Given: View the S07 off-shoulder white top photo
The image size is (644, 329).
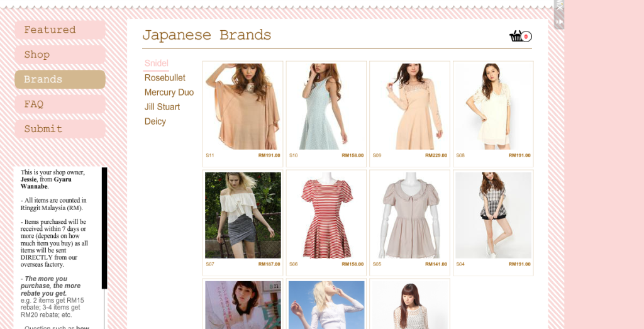Looking at the screenshot, I should [243, 215].
